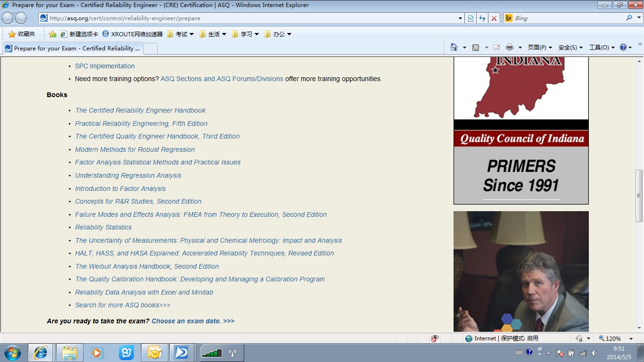The height and width of the screenshot is (362, 644).
Task: Click the volume speaker icon in system tray
Action: 594,353
